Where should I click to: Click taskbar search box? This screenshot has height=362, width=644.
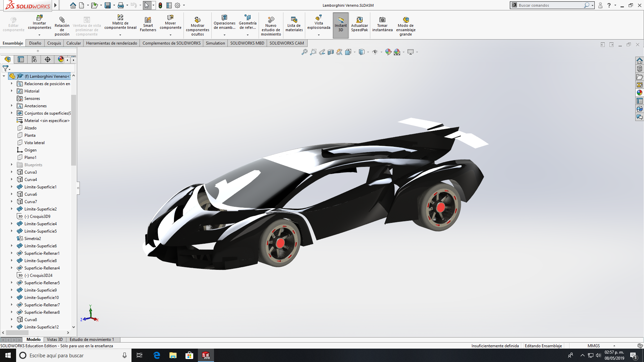click(74, 355)
